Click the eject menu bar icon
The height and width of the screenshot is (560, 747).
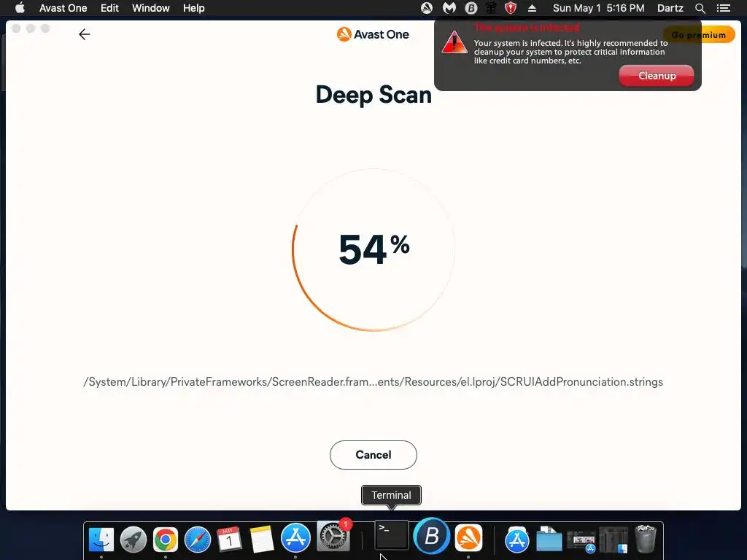click(532, 8)
